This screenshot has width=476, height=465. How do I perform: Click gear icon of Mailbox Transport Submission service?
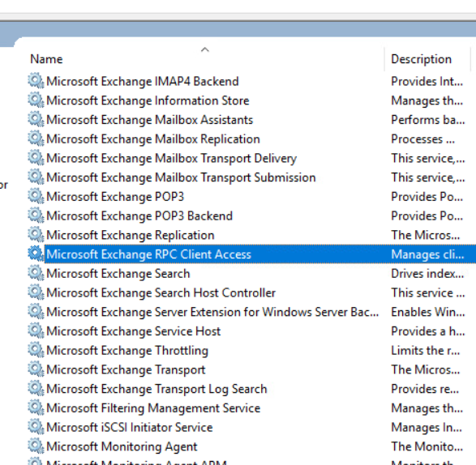[x=36, y=177]
